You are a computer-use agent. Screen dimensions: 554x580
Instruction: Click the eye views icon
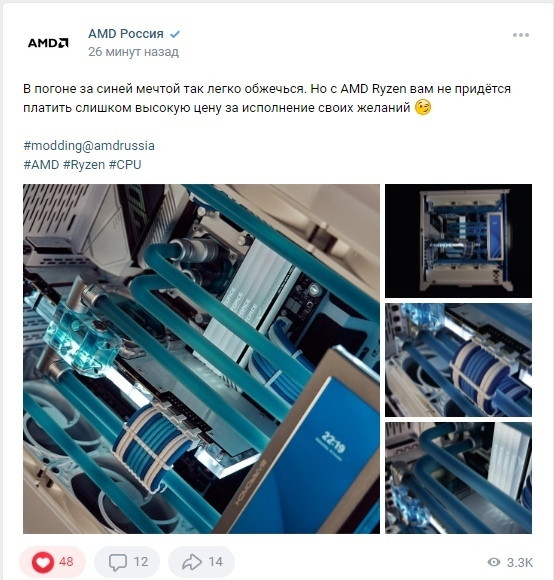click(x=494, y=563)
